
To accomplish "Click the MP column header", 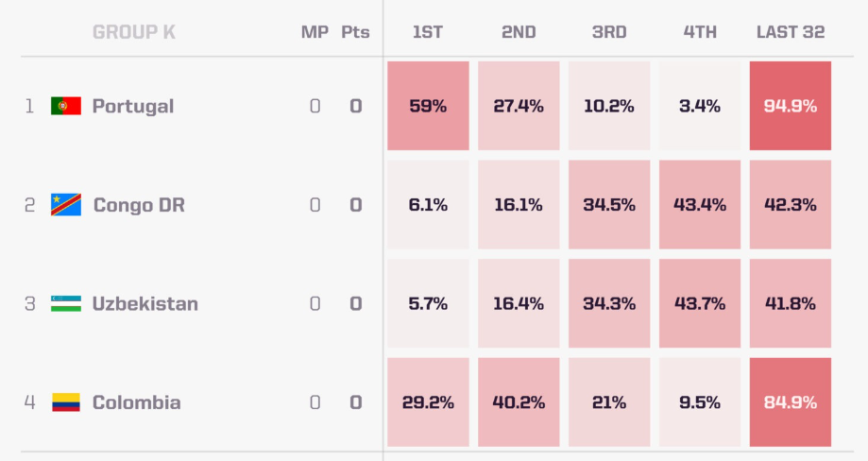I will 315,32.
